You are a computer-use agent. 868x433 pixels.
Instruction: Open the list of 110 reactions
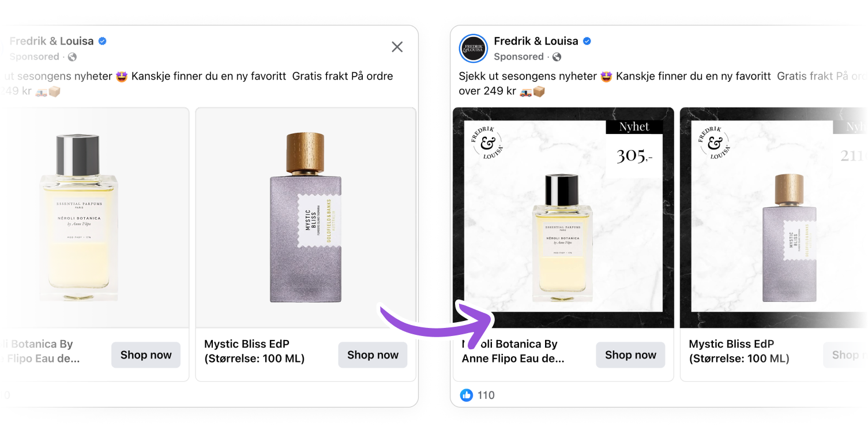(x=486, y=395)
